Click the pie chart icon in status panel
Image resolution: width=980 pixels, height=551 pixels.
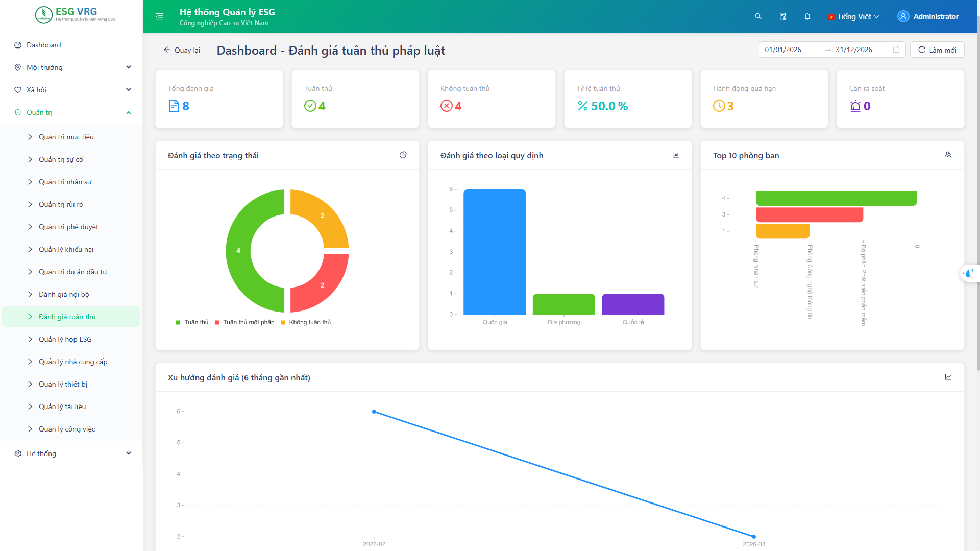[403, 155]
